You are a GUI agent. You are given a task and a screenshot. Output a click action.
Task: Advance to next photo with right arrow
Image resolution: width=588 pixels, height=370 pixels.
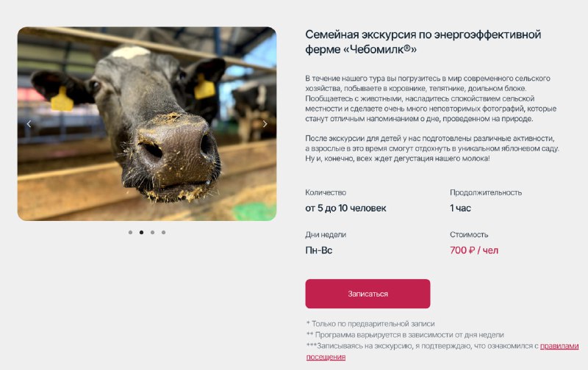265,123
